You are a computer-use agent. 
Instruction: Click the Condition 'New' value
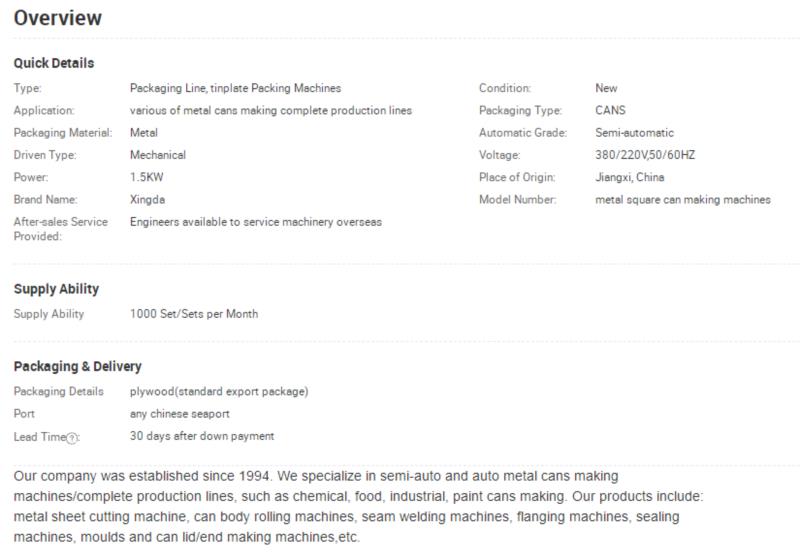pos(606,88)
